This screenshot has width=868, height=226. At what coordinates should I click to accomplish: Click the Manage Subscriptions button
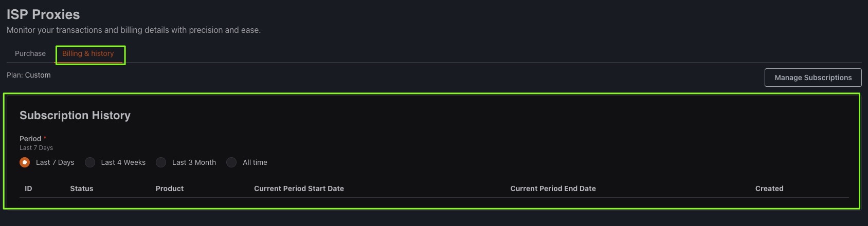pyautogui.click(x=812, y=78)
